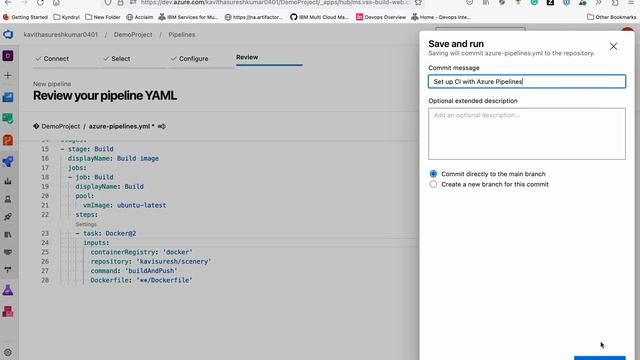Click the Settings link above Docker task
Viewport: 640px width, 360px height.
pyautogui.click(x=86, y=224)
